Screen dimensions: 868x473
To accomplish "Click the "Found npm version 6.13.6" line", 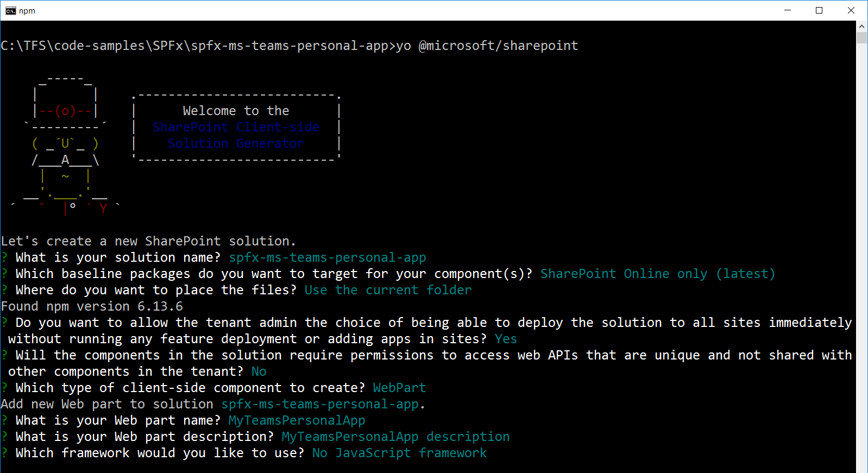I will (x=92, y=306).
